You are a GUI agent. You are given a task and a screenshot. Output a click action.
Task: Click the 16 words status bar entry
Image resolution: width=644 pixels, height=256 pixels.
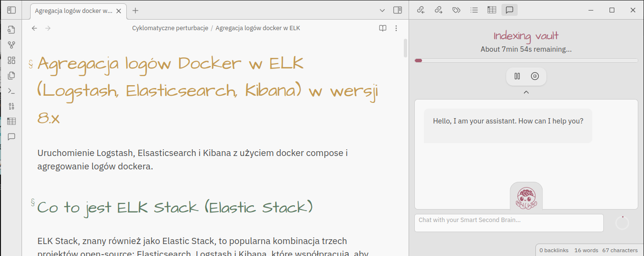tap(586, 250)
